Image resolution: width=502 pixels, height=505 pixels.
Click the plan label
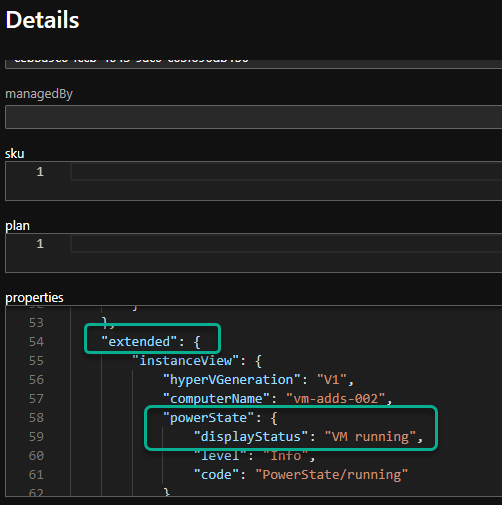pos(17,226)
